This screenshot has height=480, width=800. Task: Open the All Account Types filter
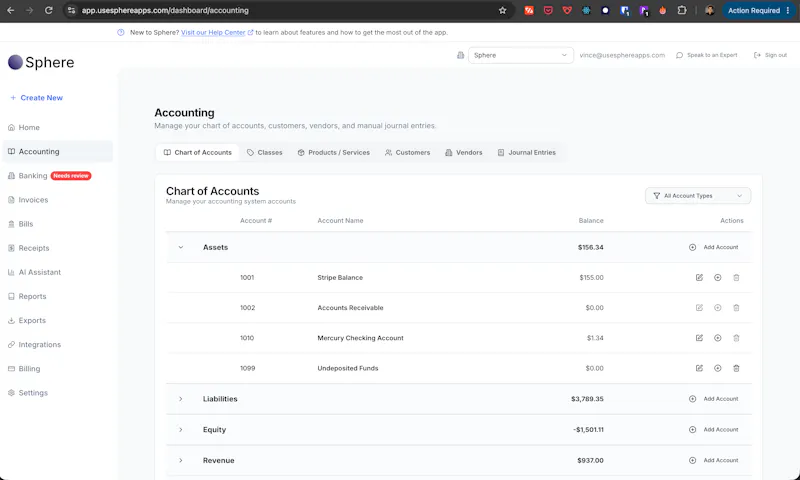pos(698,196)
